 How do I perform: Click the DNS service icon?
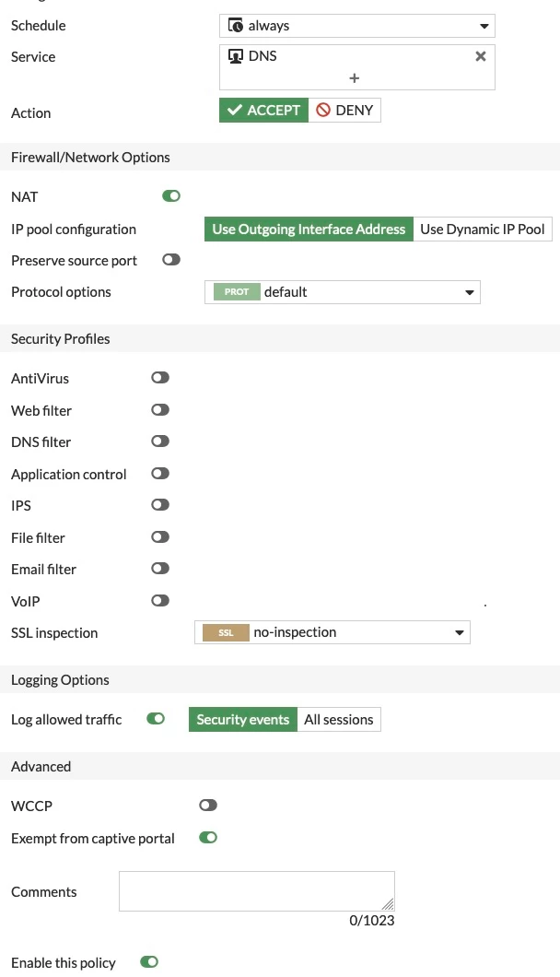236,56
